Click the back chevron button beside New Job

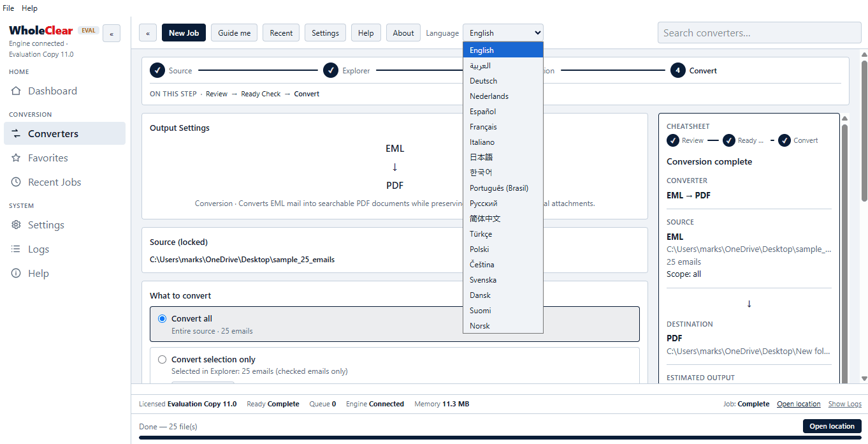coord(148,33)
